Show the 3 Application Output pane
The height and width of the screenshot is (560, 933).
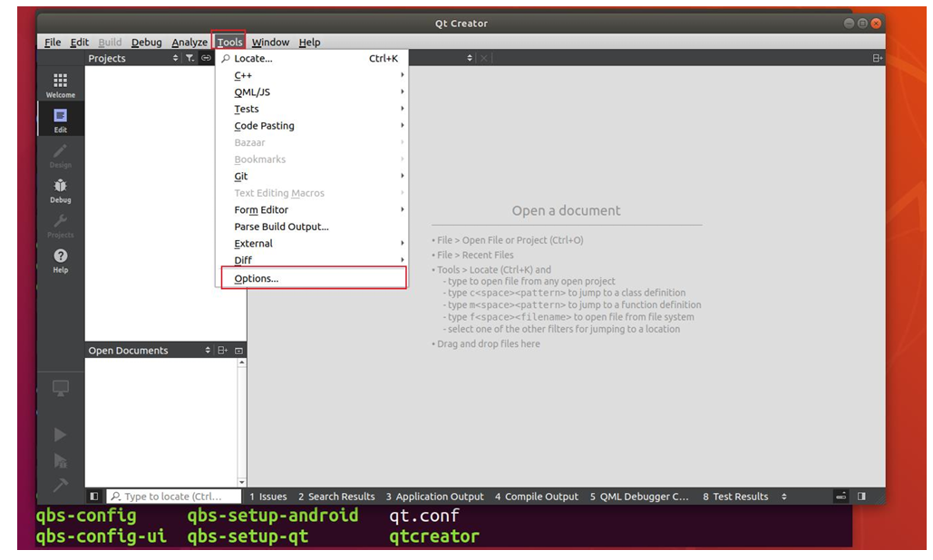(434, 496)
